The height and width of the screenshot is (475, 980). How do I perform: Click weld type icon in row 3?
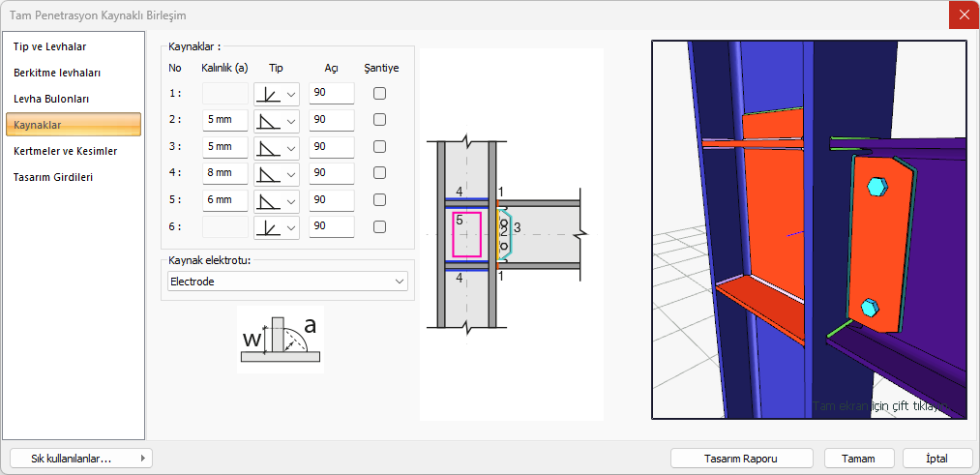click(268, 147)
